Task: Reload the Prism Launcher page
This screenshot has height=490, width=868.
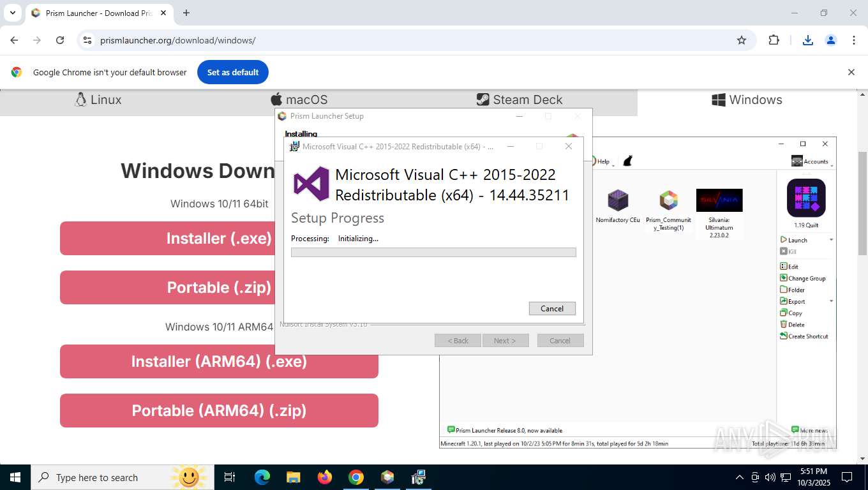Action: (60, 40)
